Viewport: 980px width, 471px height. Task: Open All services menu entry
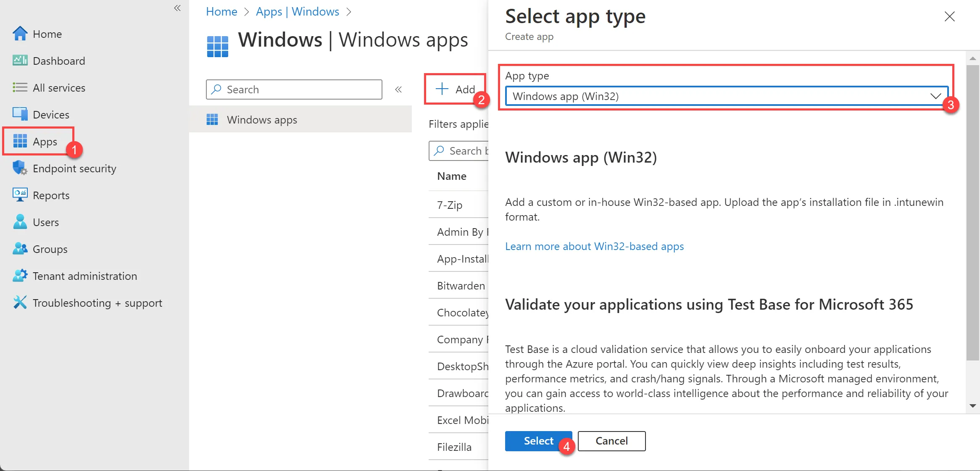[x=59, y=88]
